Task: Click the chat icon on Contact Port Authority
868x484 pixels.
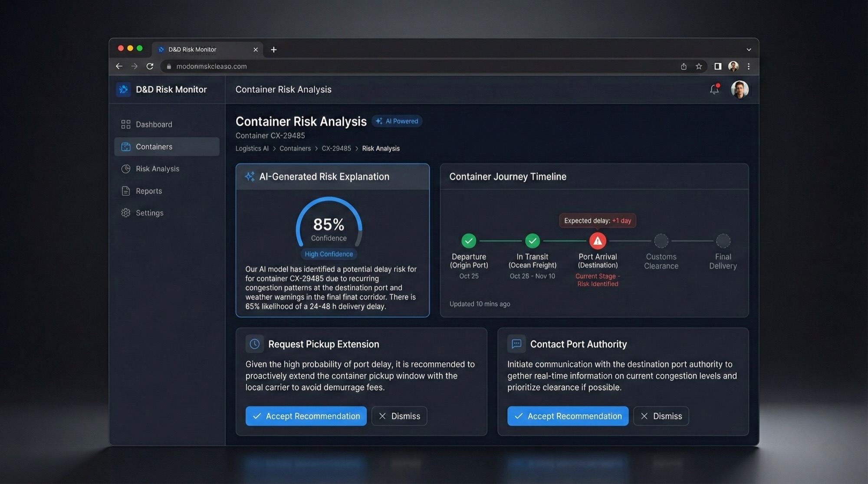Action: pos(516,343)
